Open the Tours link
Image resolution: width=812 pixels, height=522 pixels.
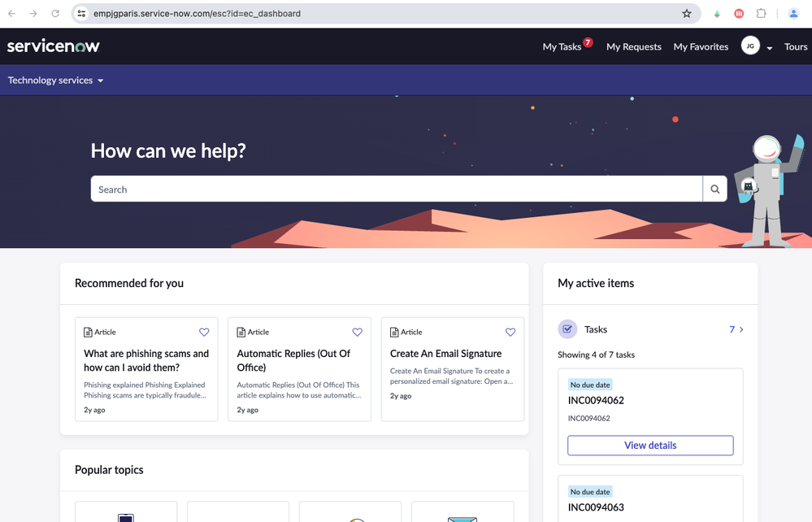(x=795, y=46)
